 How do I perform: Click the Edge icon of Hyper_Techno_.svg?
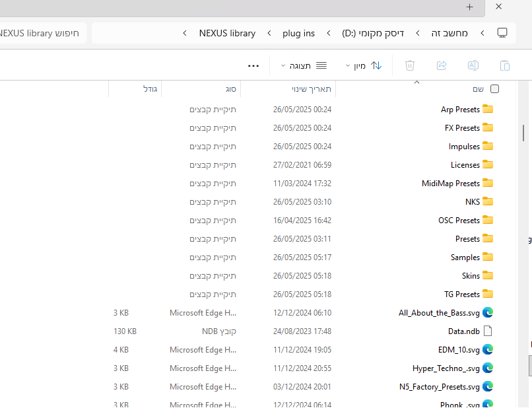488,368
